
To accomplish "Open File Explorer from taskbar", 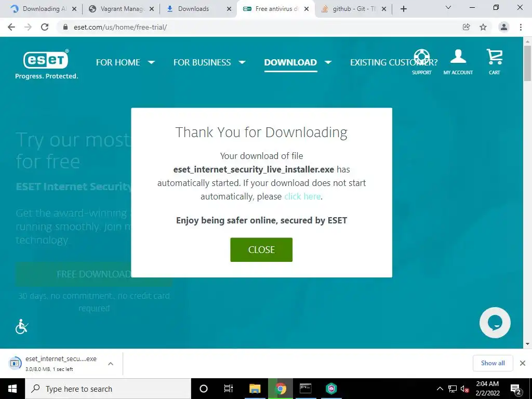I will pos(255,389).
